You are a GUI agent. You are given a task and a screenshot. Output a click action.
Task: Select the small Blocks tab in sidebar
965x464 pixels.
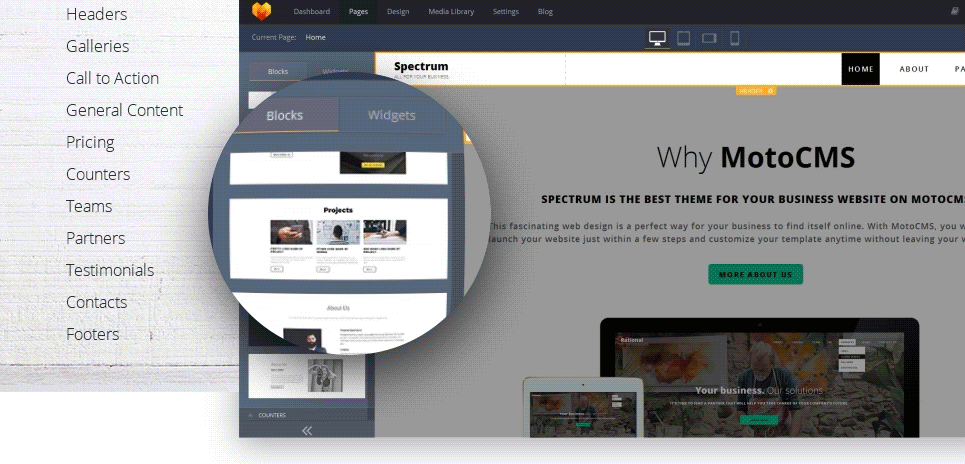coord(278,71)
